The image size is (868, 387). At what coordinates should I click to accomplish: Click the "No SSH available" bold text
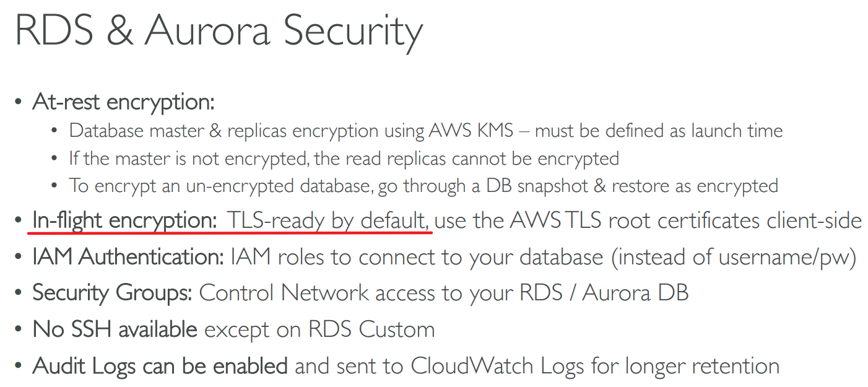pos(115,329)
